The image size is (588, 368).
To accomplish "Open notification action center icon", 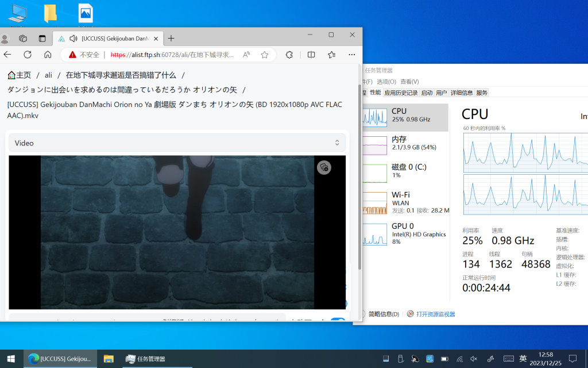I will pos(572,359).
